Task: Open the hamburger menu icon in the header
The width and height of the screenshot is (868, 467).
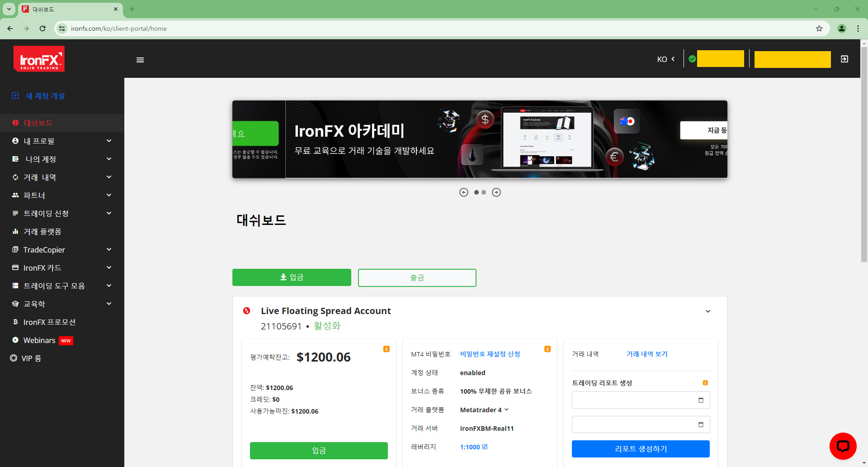Action: coord(140,59)
